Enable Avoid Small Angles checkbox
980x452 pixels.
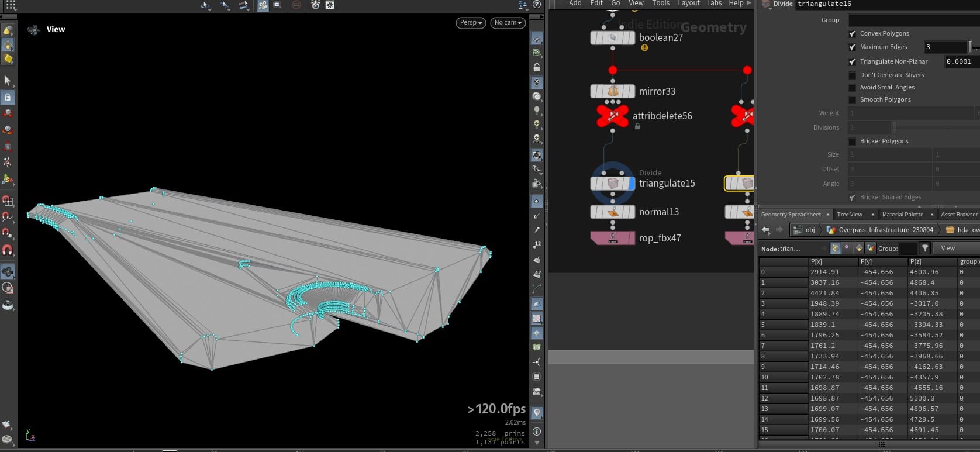click(x=853, y=88)
